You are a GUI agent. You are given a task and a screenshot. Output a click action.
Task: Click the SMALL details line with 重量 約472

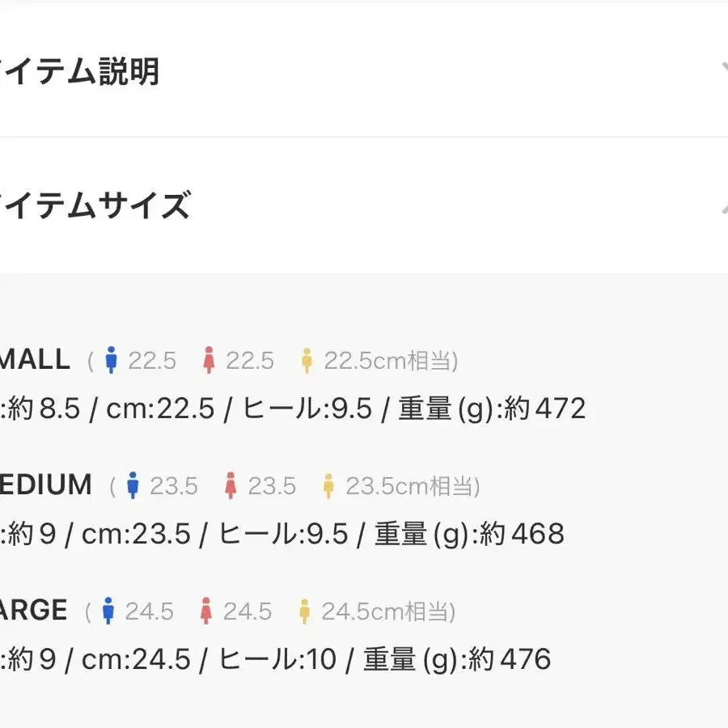click(x=293, y=409)
